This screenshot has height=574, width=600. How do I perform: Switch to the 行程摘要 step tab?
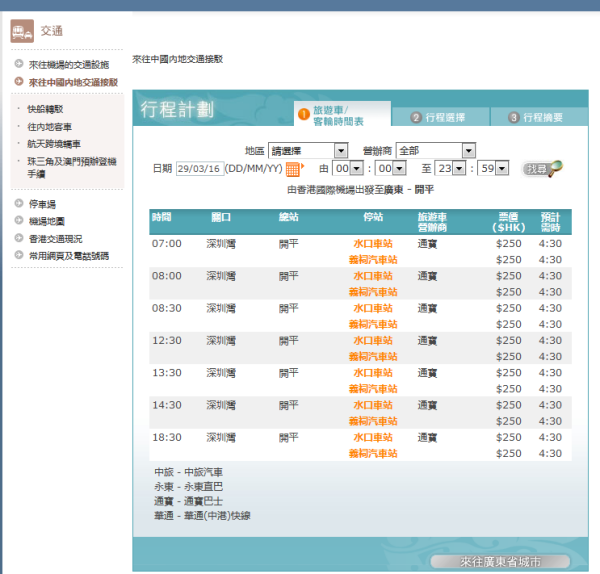pos(537,117)
